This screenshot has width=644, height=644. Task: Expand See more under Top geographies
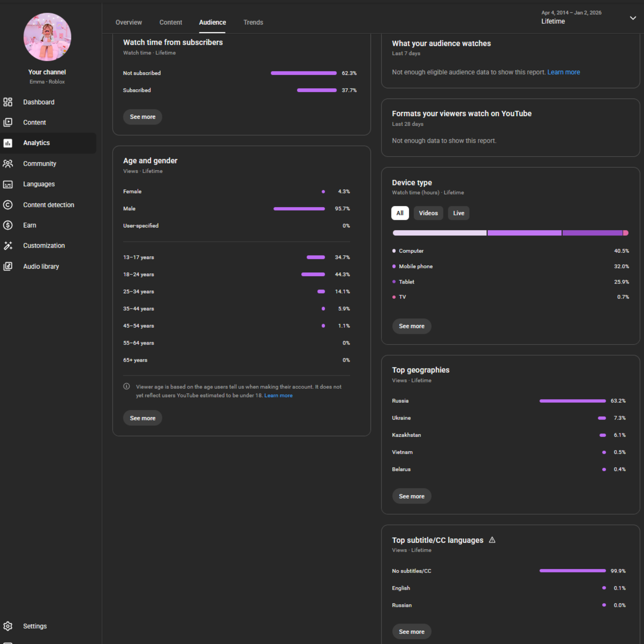pyautogui.click(x=412, y=496)
